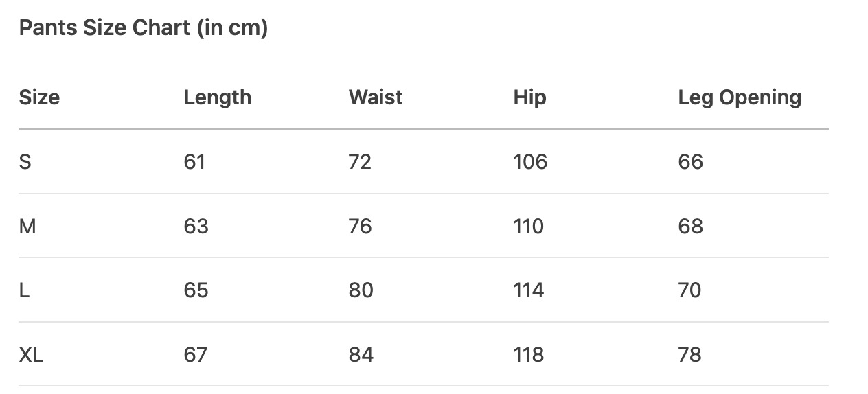
Task: Click leg opening value 68 for size M
Action: coord(690,227)
